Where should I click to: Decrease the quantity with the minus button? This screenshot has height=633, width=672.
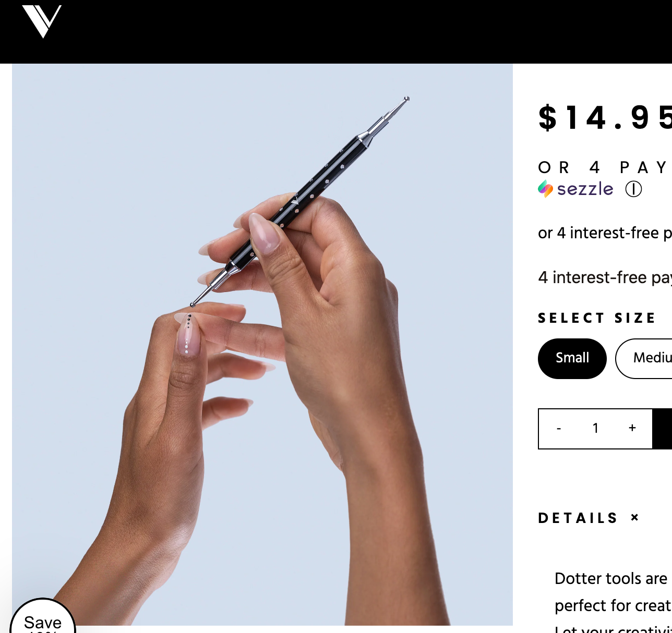[x=559, y=428]
